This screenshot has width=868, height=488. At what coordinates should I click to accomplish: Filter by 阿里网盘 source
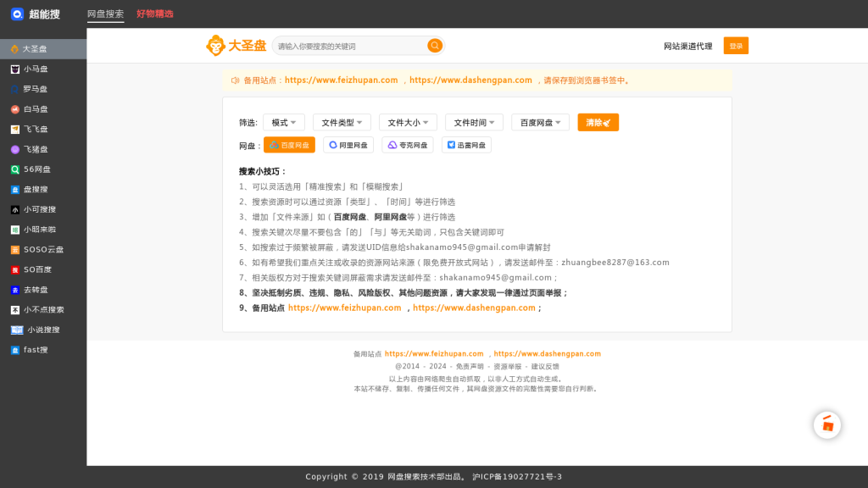(348, 145)
